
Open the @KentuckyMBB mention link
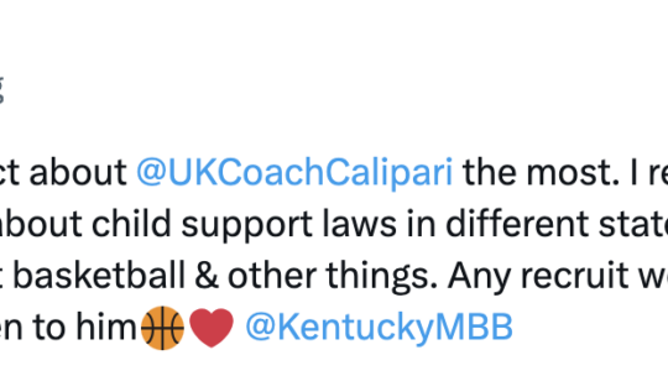point(379,327)
